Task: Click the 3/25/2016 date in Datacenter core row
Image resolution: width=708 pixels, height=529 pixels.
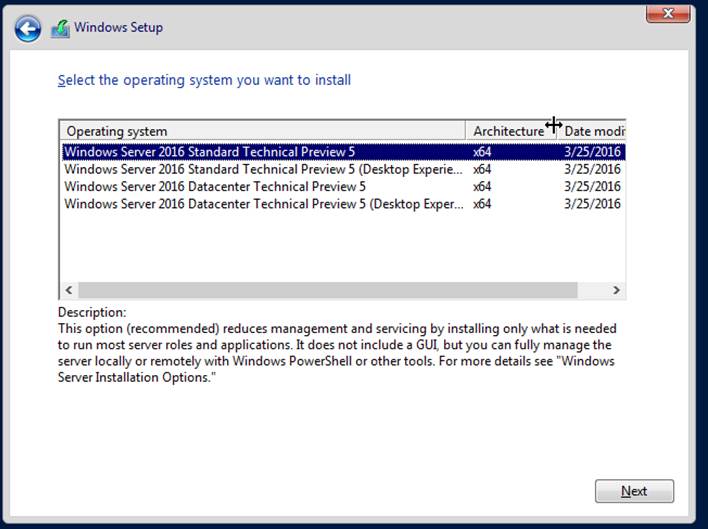Action: (592, 186)
